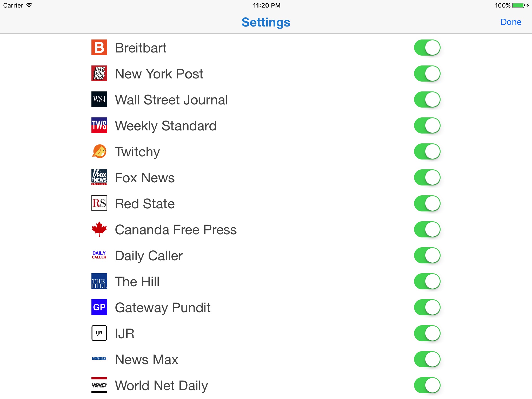The height and width of the screenshot is (399, 532).
Task: Click the Red State RS icon
Action: (99, 203)
